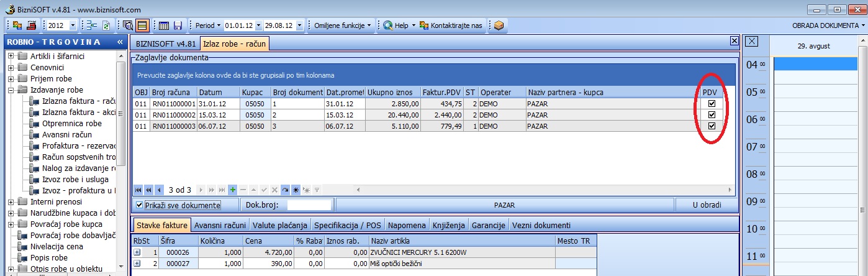Click the green plus add-record icon
868x276 pixels.
click(232, 190)
